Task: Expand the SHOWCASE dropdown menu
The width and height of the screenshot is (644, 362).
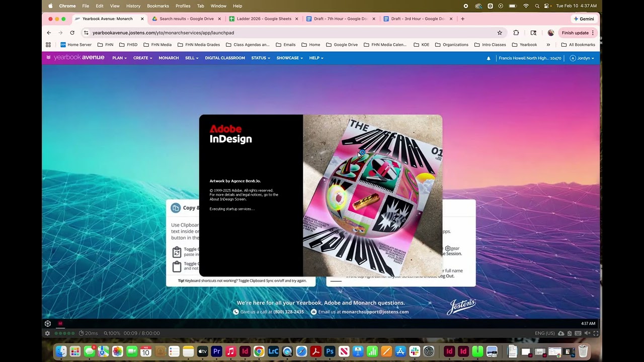Action: (289, 58)
